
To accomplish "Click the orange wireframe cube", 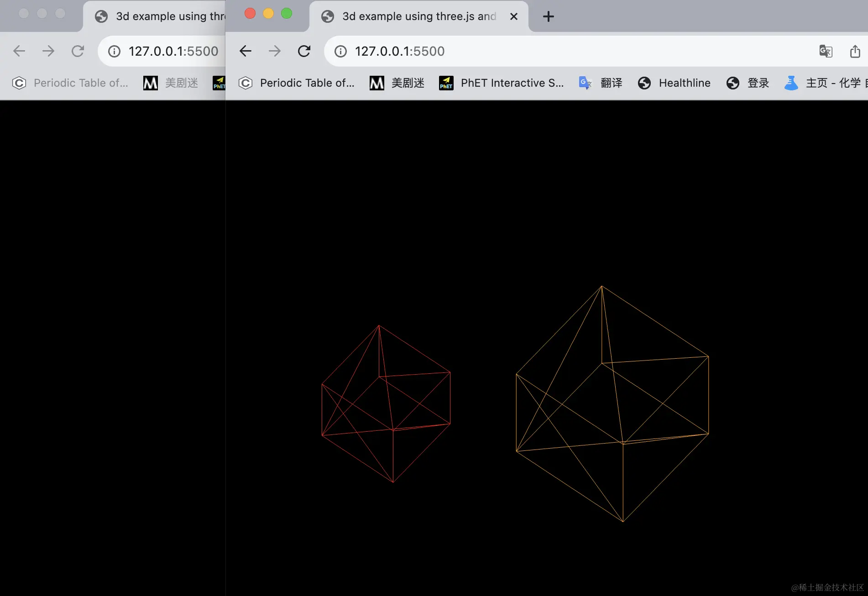I will 612,404.
